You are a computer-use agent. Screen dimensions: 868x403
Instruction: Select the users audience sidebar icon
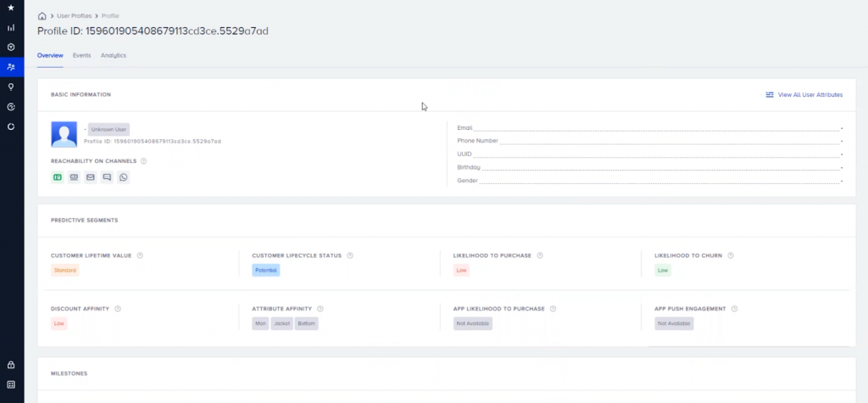pyautogui.click(x=11, y=66)
